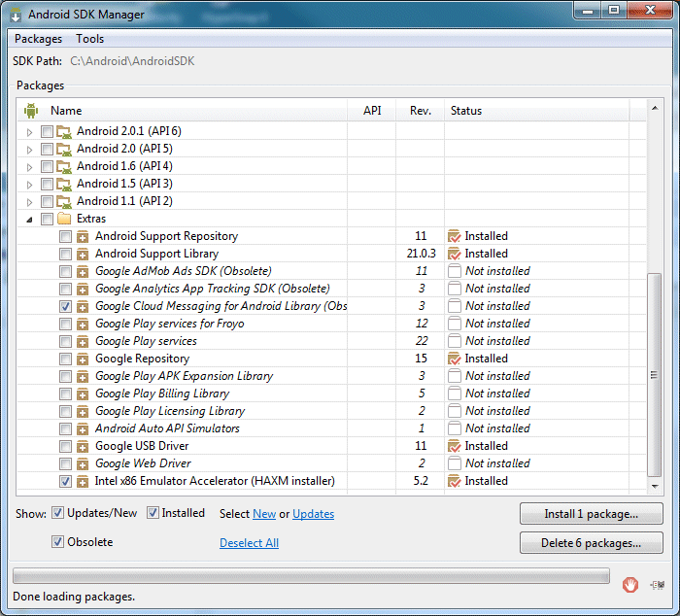This screenshot has width=680, height=616.
Task: Expand the Android 1.6 (API 4) node
Action: (29, 167)
